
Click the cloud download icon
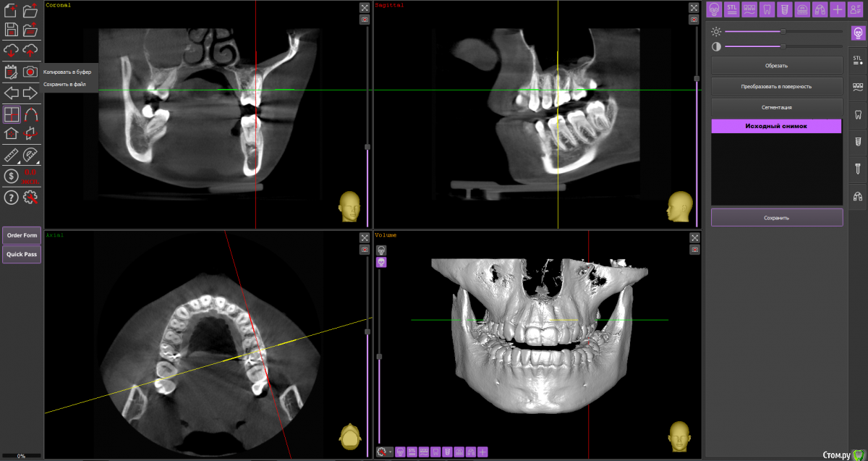[x=11, y=50]
